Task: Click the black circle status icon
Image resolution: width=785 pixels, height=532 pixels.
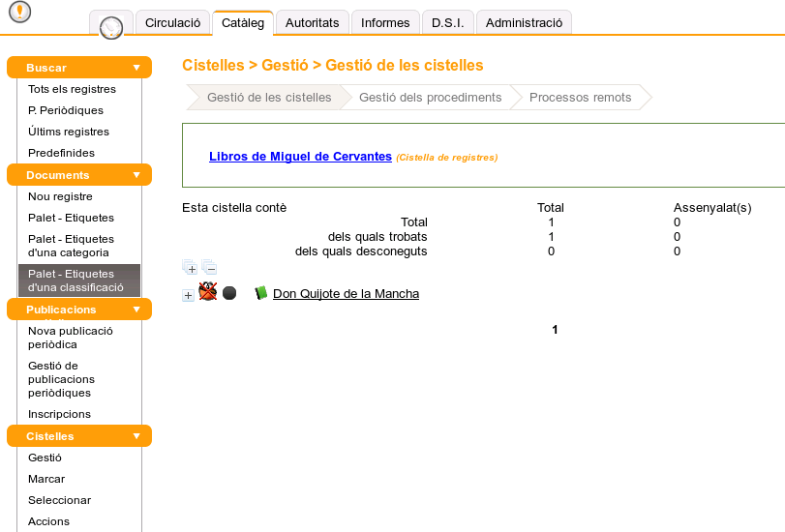Action: 229,293
